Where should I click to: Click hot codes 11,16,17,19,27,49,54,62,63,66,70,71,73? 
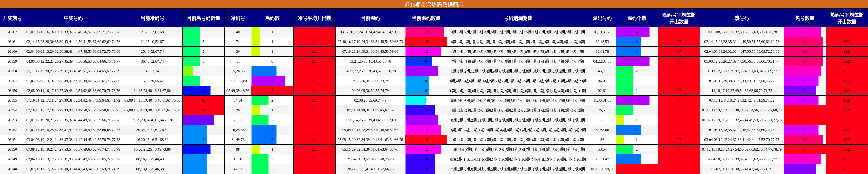[x=742, y=91]
